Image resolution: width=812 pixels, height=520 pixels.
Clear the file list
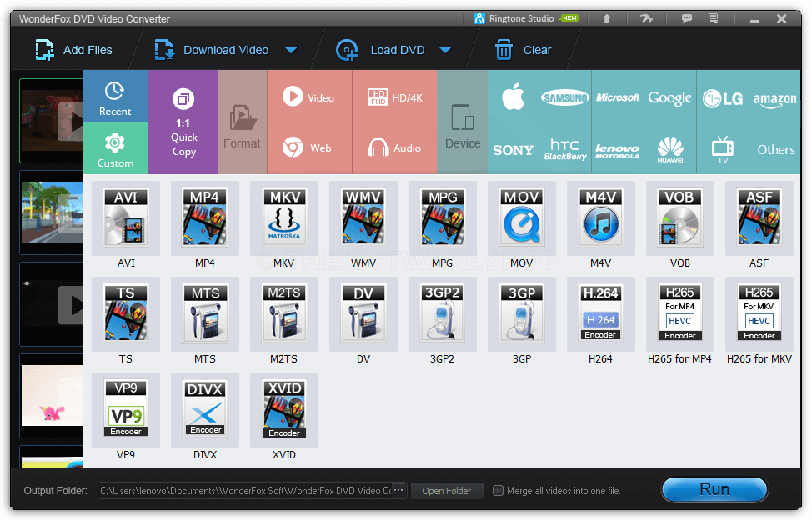(523, 50)
